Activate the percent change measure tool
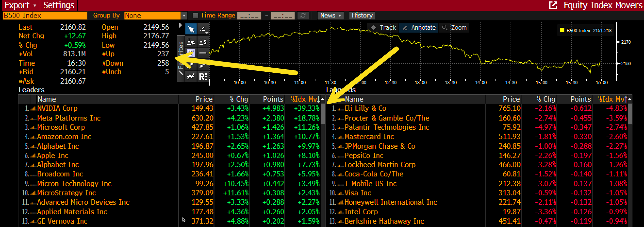Viewport: 644px width, 227px height. tap(191, 41)
